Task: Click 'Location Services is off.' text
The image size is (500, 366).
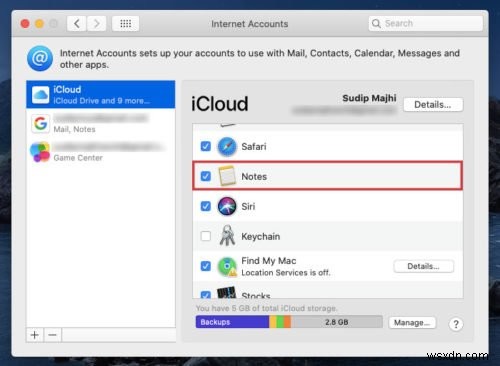Action: point(286,273)
